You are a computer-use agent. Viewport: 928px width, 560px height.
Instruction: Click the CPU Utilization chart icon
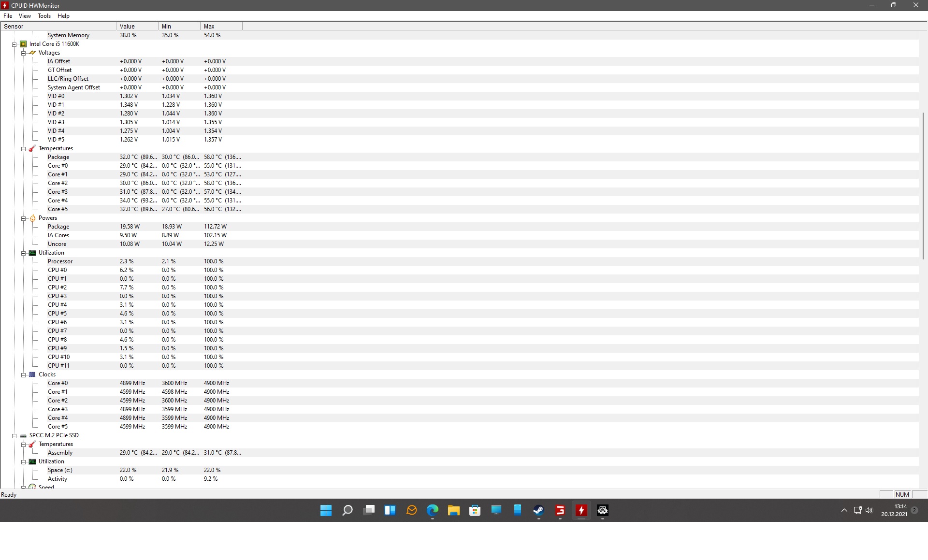click(x=32, y=253)
